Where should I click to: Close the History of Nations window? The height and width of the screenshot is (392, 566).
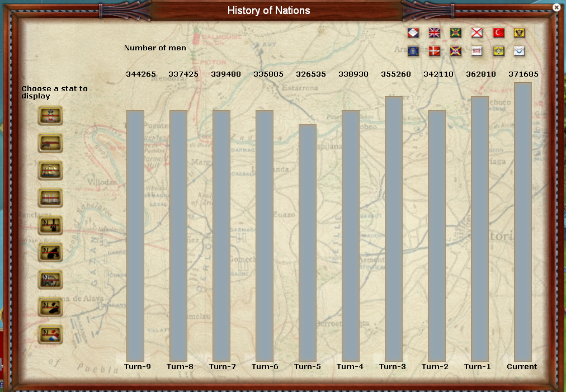[556, 7]
